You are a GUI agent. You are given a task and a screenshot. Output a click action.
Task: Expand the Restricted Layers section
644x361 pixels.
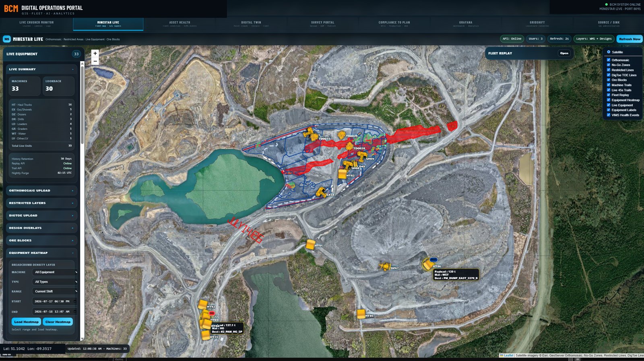pyautogui.click(x=41, y=203)
